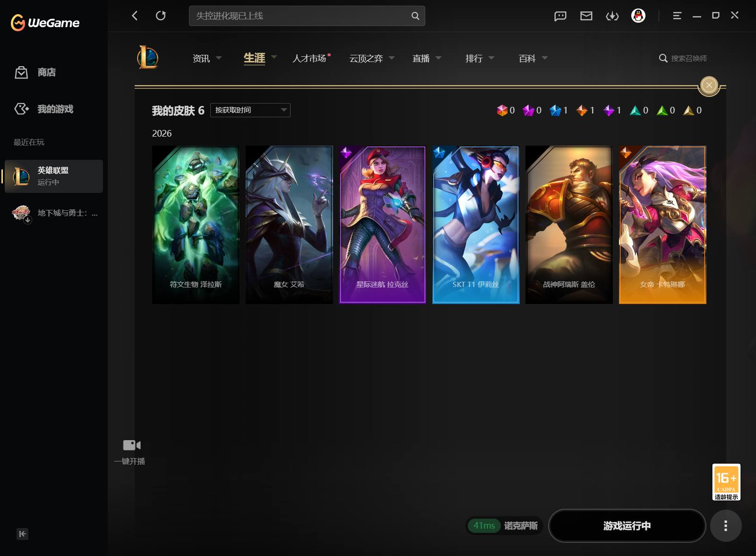Open 商店 in the sidebar
Viewport: 756px width, 556px height.
pyautogui.click(x=46, y=72)
